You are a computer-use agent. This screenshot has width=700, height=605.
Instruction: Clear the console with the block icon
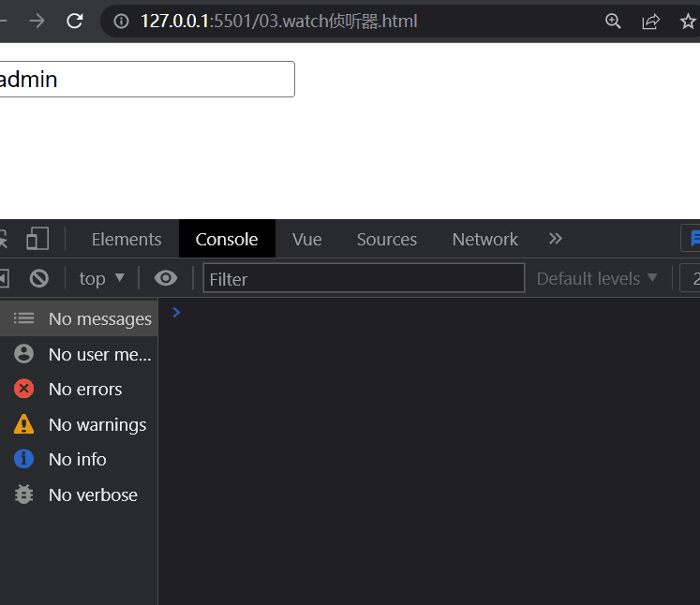tap(38, 278)
